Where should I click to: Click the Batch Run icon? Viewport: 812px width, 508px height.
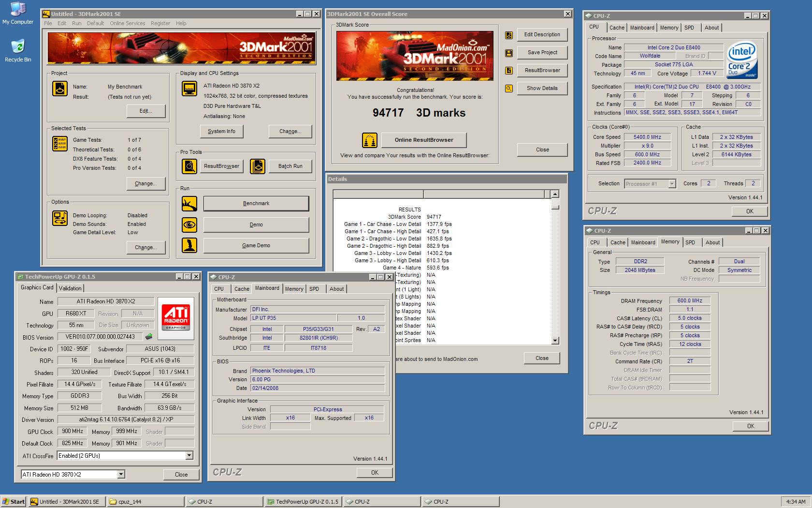click(258, 166)
